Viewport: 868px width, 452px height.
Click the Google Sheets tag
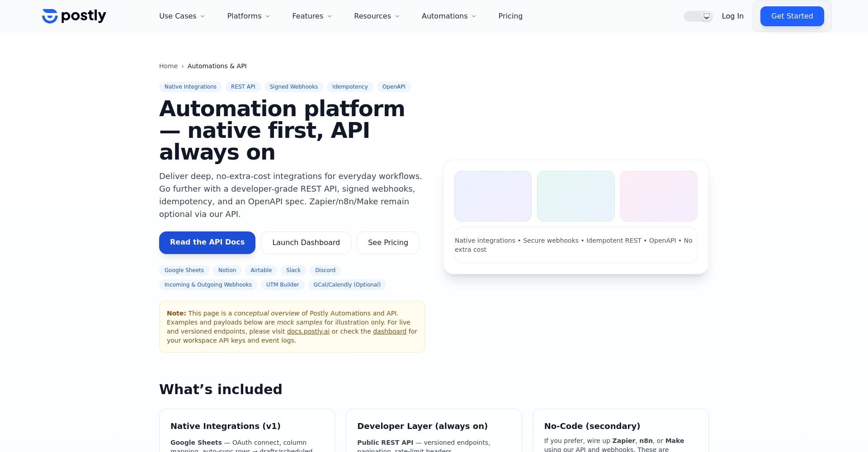pyautogui.click(x=184, y=270)
